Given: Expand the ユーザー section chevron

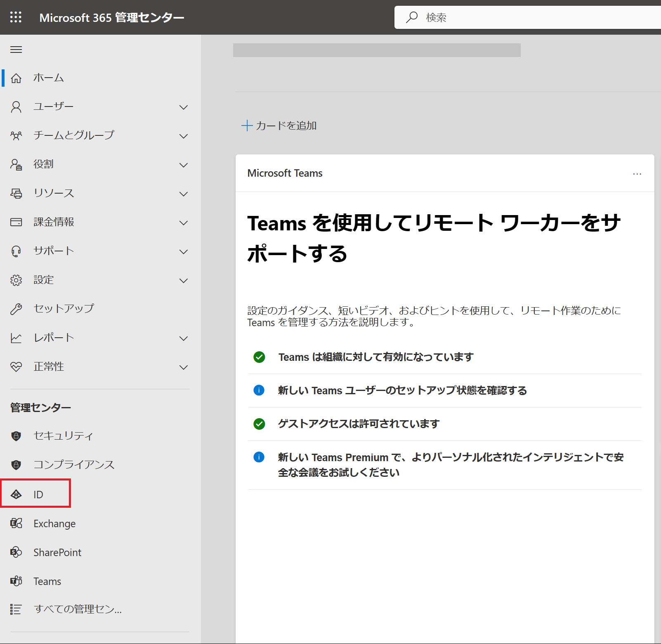Looking at the screenshot, I should click(x=184, y=107).
